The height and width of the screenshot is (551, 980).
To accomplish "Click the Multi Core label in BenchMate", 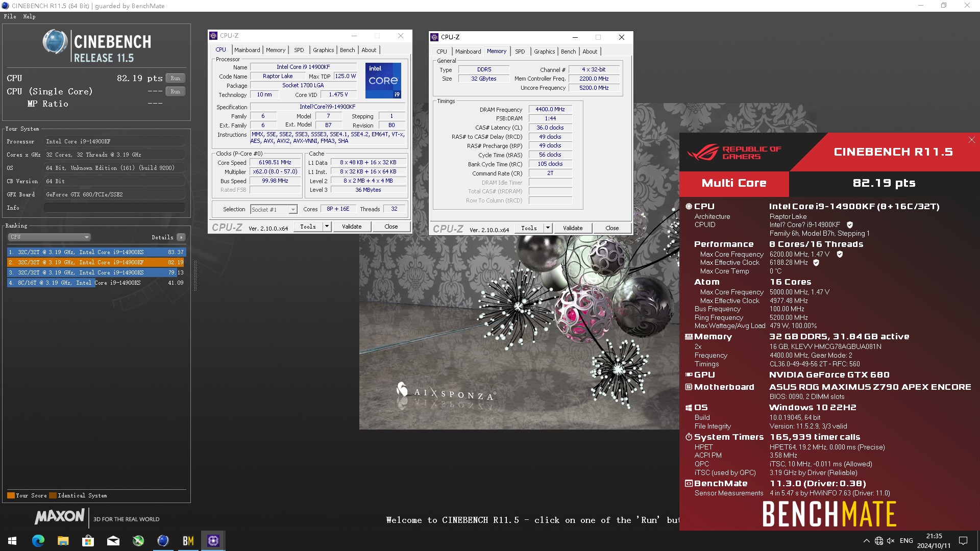I will 733,183.
